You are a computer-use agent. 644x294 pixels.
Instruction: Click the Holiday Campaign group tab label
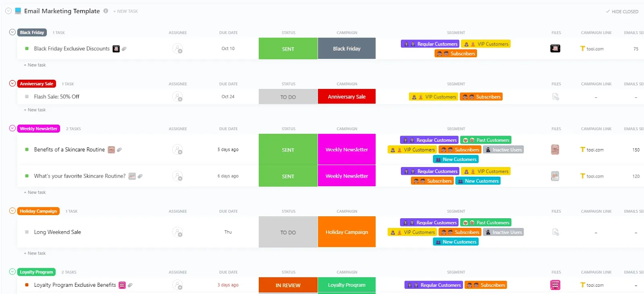(x=38, y=211)
